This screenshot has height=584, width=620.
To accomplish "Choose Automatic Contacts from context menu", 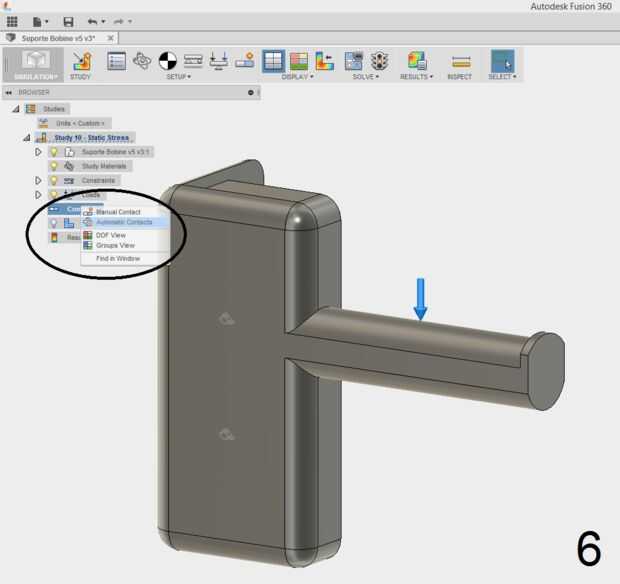I will (x=125, y=222).
